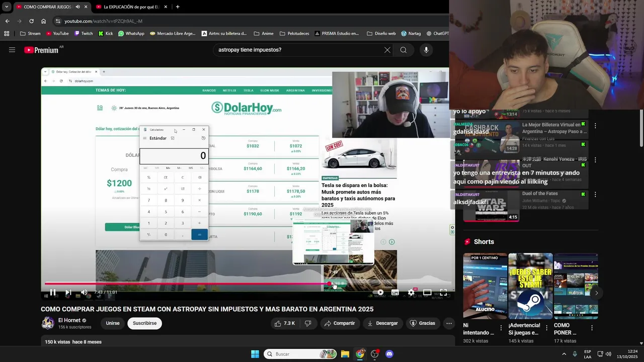Open ChatGPT bookmark
Screen dimensions: 644x362
coord(437,34)
